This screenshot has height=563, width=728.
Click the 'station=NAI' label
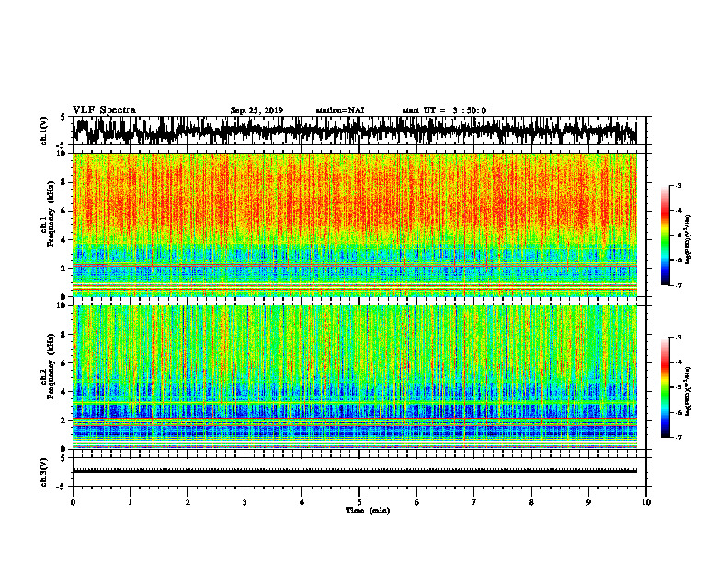click(340, 110)
